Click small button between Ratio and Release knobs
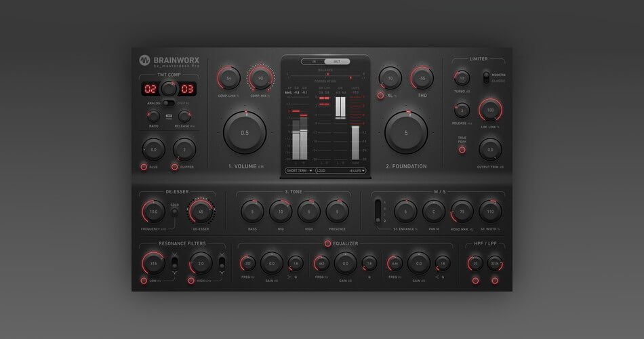 click(x=169, y=117)
